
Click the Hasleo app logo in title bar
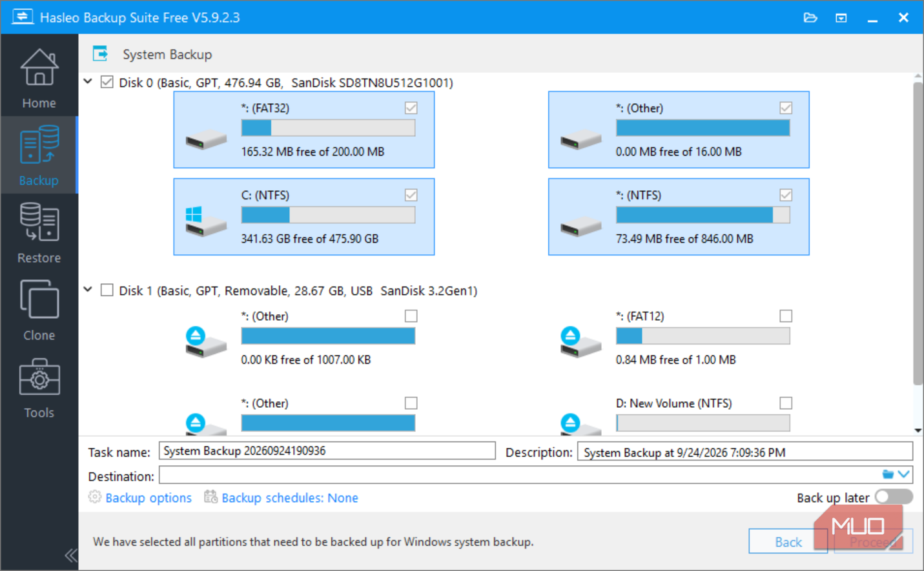(23, 17)
